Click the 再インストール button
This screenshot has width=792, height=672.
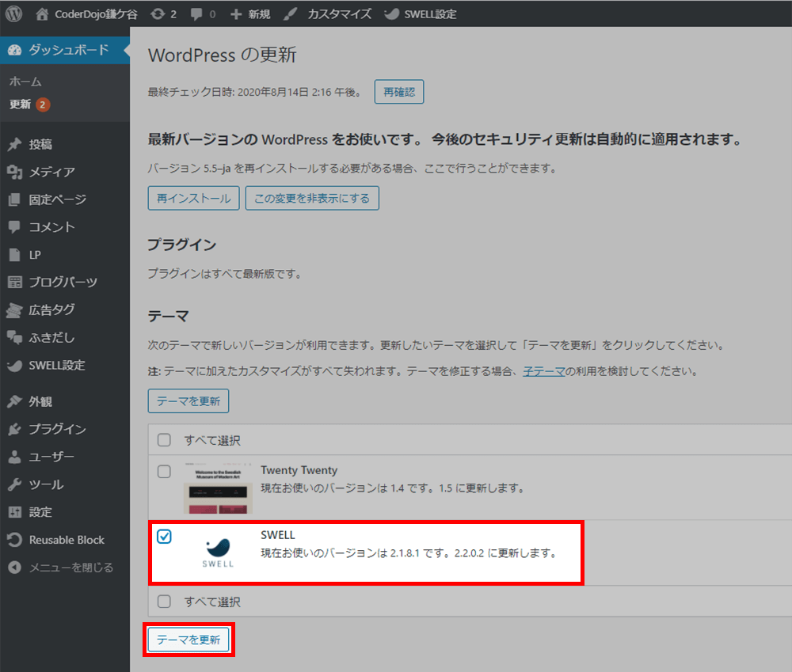coord(193,198)
